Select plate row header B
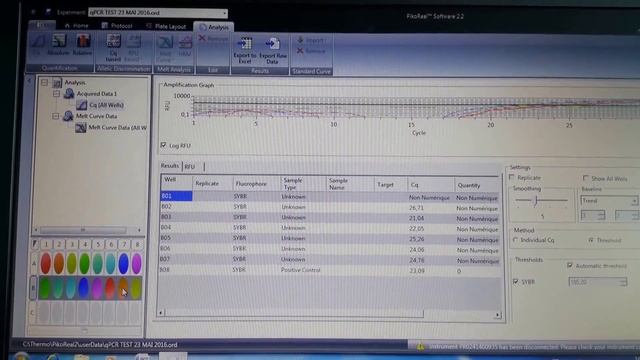 click(33, 288)
